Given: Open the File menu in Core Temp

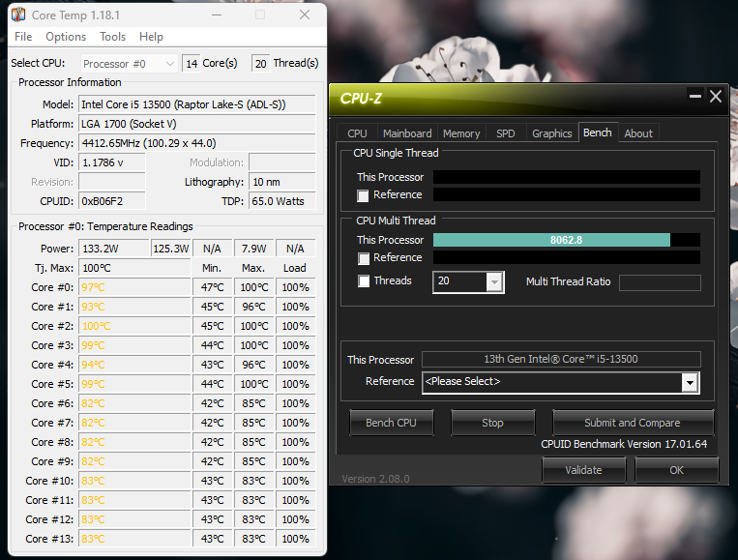Looking at the screenshot, I should 23,37.
